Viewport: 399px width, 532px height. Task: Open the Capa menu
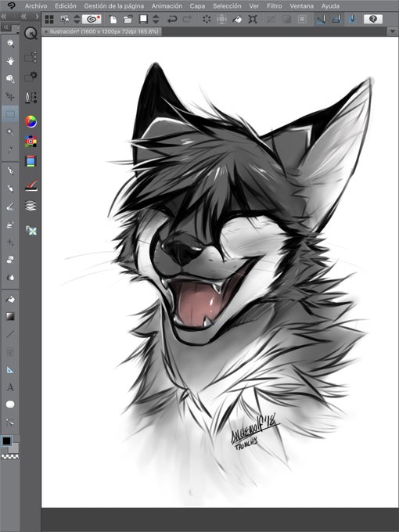(197, 6)
